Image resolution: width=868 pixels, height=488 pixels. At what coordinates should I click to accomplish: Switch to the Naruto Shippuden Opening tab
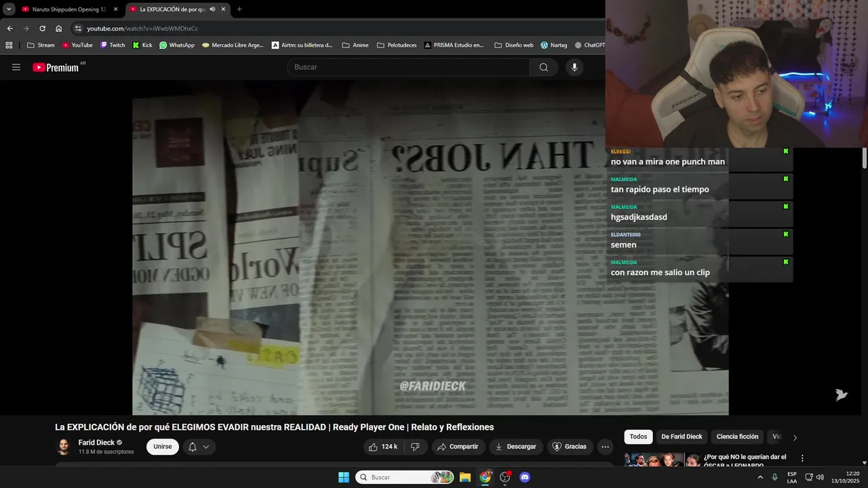tap(70, 9)
